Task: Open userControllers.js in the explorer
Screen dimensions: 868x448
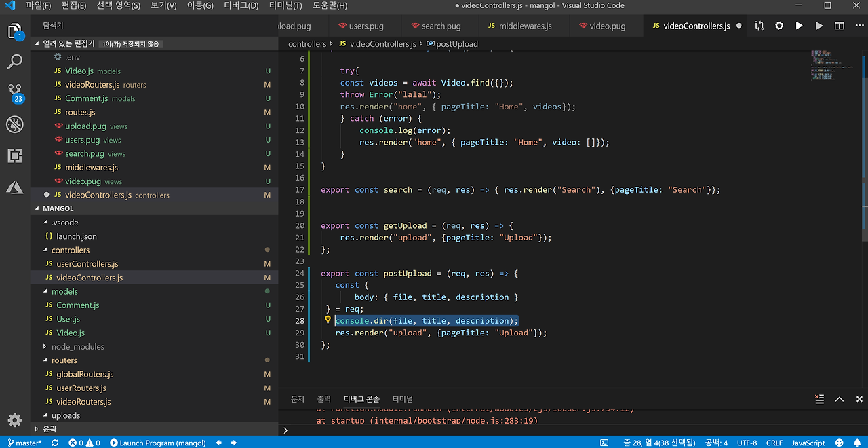Action: click(x=87, y=263)
